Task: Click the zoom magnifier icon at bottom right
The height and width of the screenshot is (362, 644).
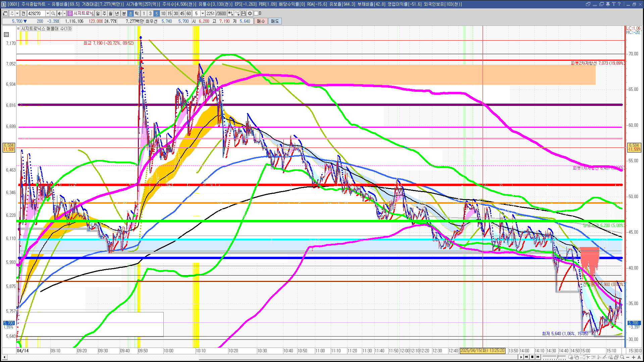Action: point(622,357)
